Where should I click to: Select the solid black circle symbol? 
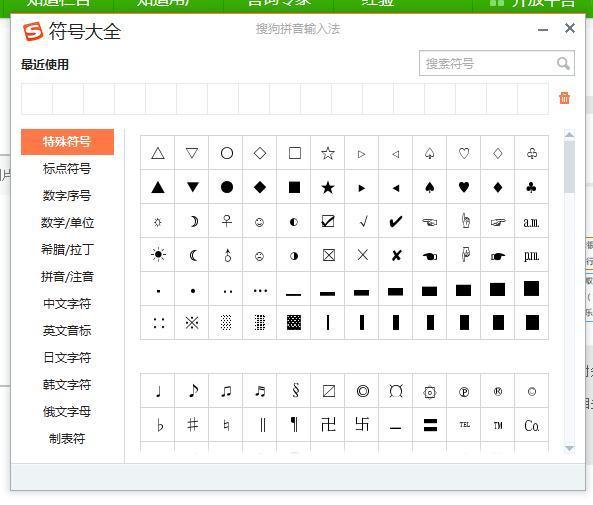click(227, 187)
